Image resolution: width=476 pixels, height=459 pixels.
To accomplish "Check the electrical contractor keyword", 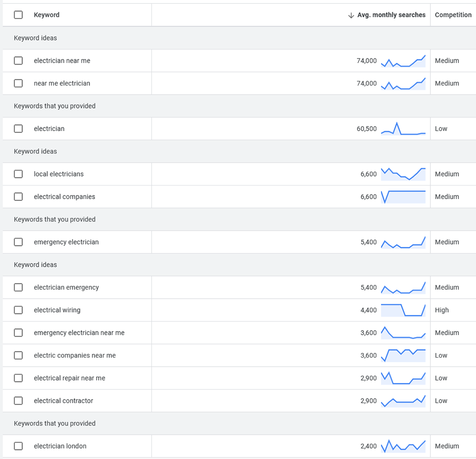I will pos(18,400).
